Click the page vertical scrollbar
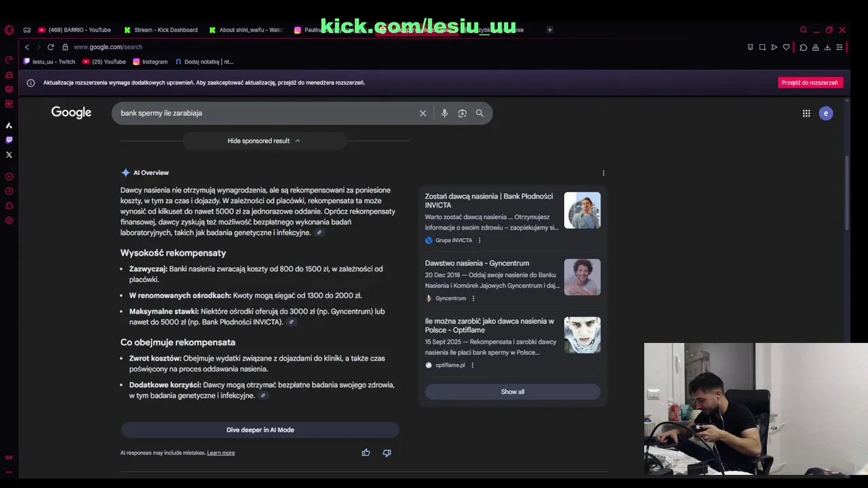The width and height of the screenshot is (868, 488). click(846, 193)
